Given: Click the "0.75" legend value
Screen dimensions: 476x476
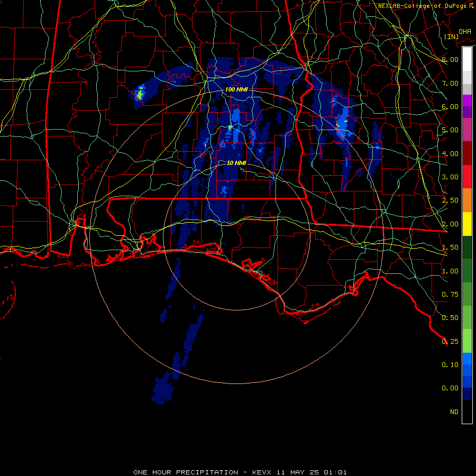Looking at the screenshot, I should click(450, 295).
